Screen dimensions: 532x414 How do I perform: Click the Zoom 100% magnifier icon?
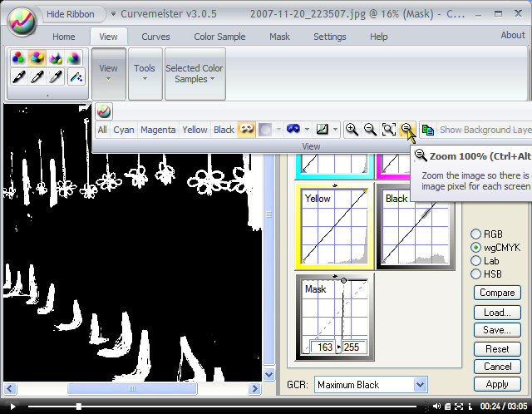click(406, 129)
